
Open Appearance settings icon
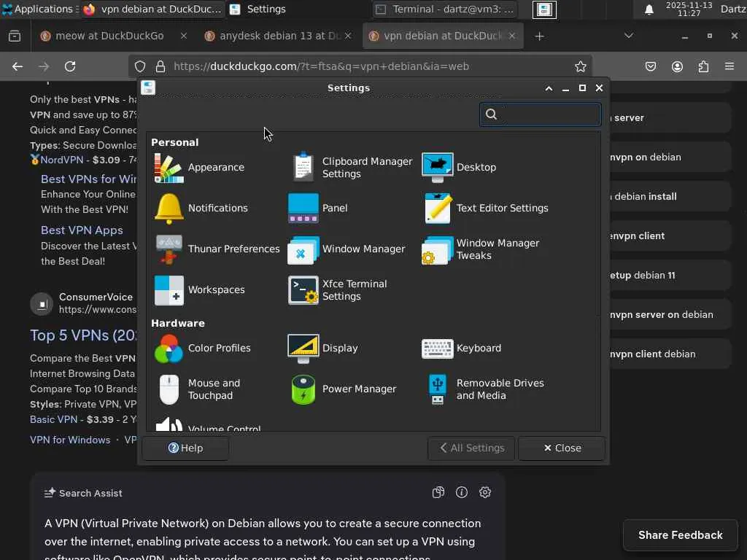(169, 168)
